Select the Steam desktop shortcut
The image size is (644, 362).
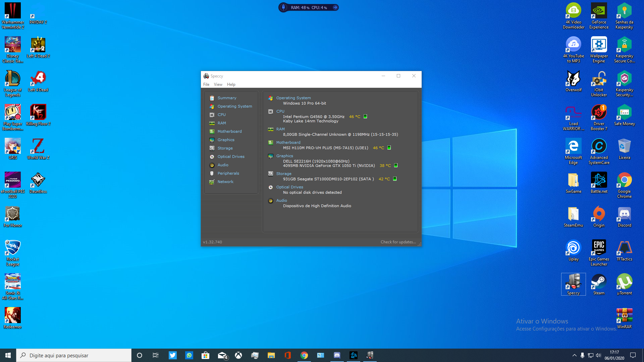(x=599, y=284)
